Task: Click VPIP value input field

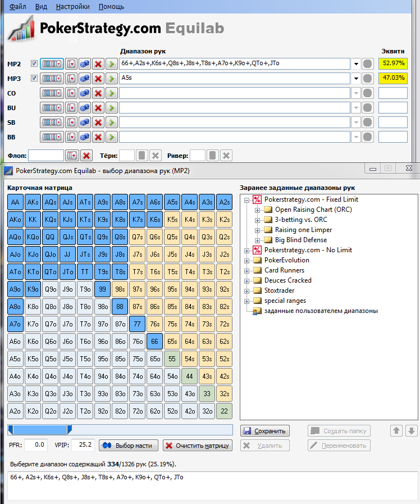Action: pyautogui.click(x=83, y=445)
